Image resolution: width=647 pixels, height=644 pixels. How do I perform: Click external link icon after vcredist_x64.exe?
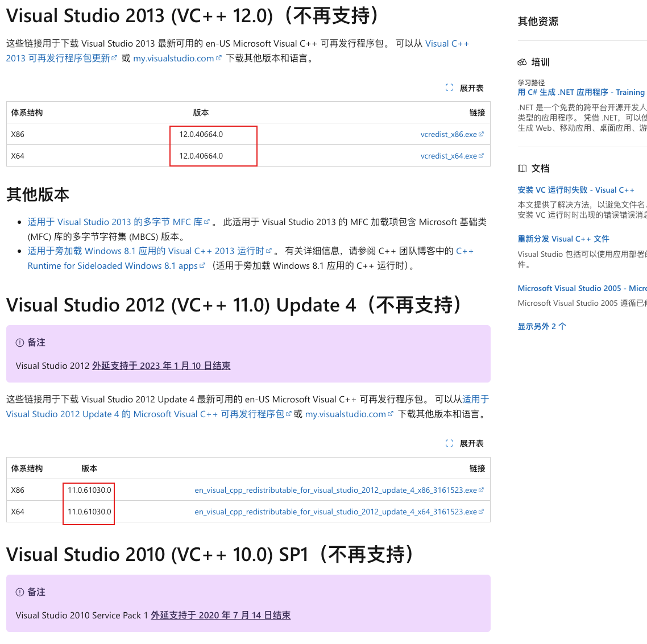[481, 156]
